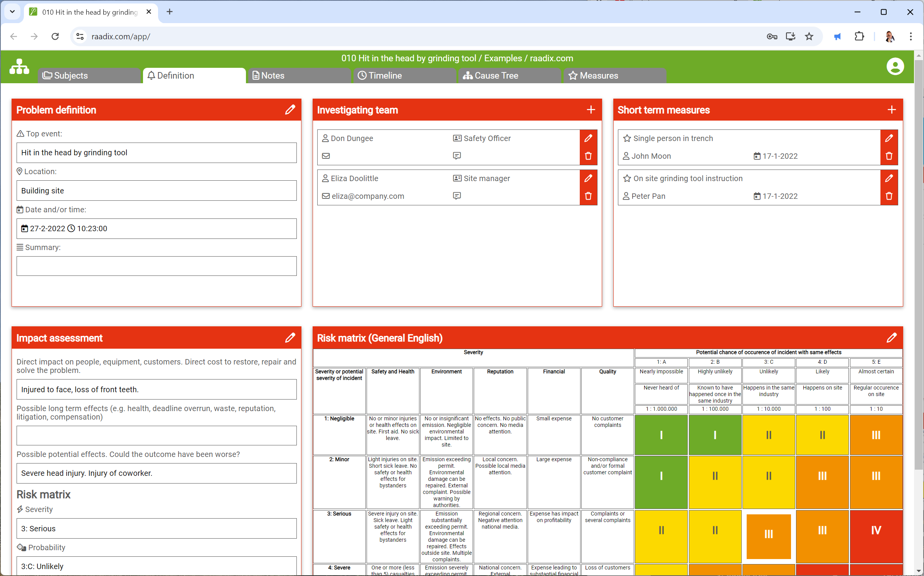
Task: Open a new browser tab
Action: [x=170, y=12]
